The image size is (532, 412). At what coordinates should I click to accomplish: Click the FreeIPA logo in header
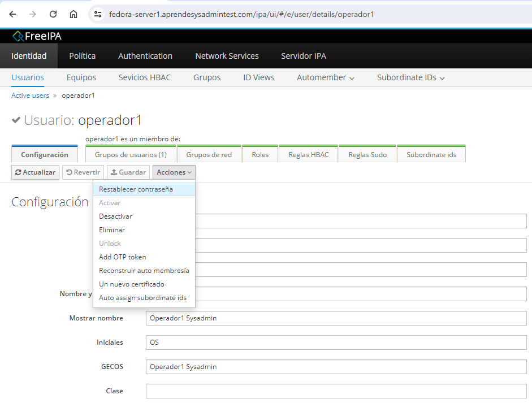coord(37,36)
